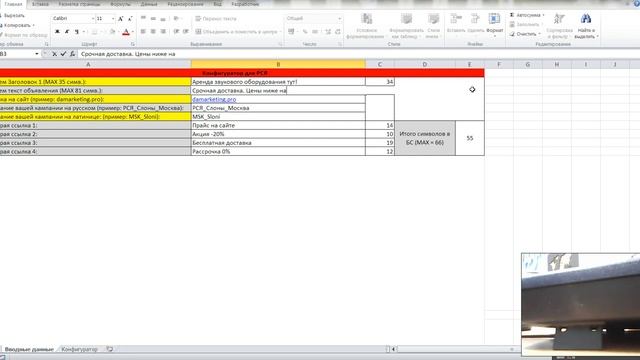Toggle Перенос текста wrap text

216,19
